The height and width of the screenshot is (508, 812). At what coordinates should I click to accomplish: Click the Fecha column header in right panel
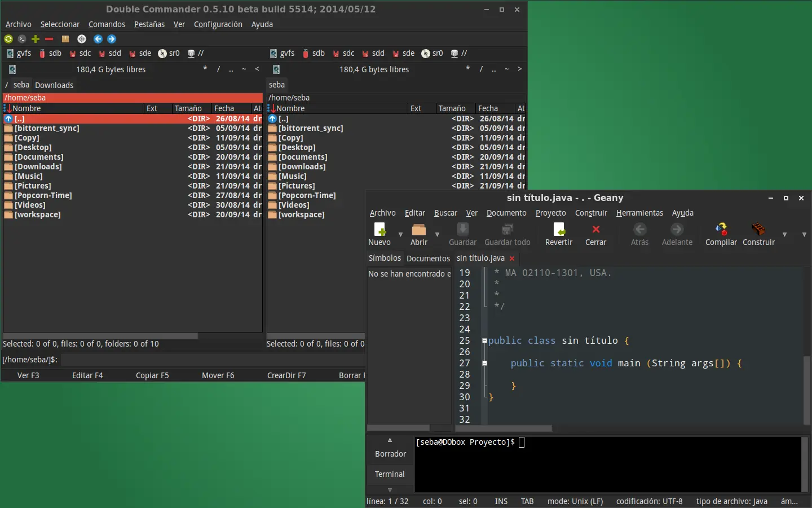tap(495, 108)
